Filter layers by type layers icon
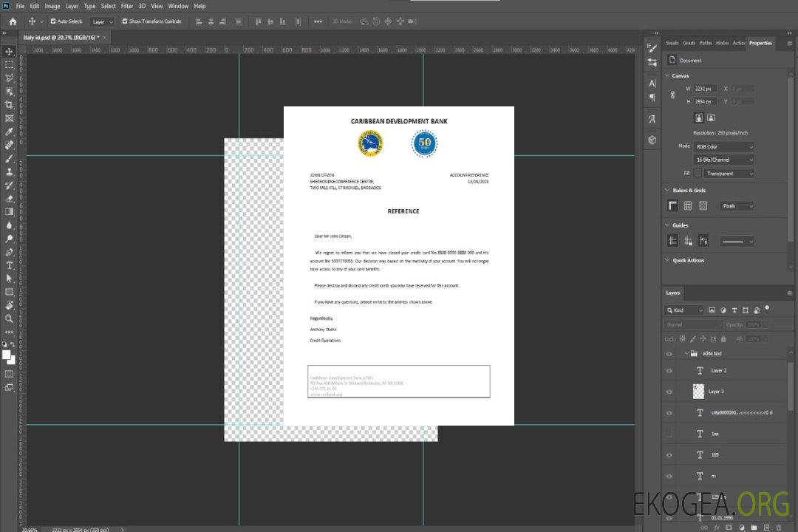This screenshot has height=532, width=798. pos(734,310)
